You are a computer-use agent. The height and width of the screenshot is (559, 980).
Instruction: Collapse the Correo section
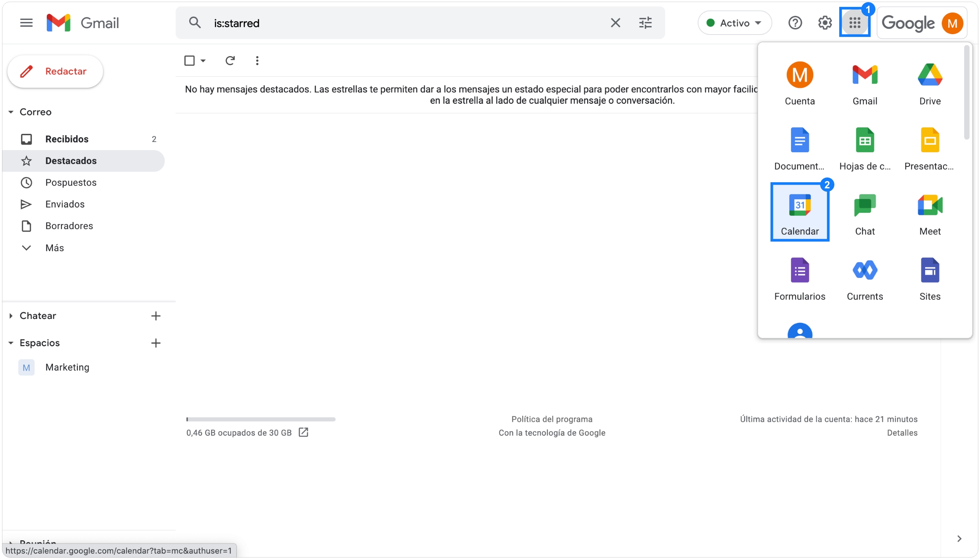pos(11,112)
